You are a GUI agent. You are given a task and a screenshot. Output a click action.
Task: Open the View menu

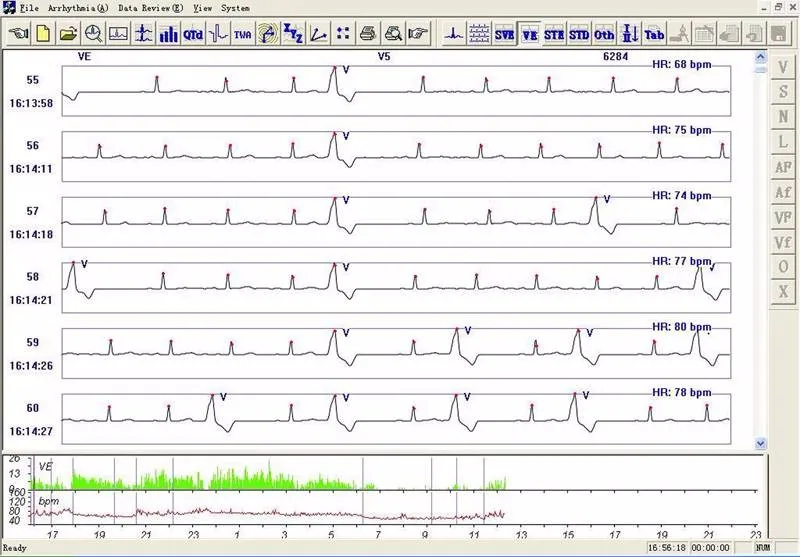[x=203, y=8]
